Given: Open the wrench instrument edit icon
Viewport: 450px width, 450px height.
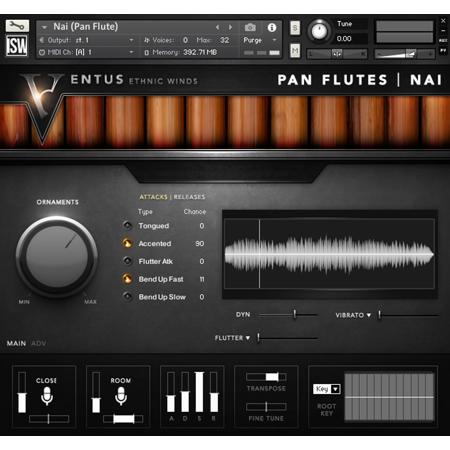Looking at the screenshot, I should click(x=17, y=26).
